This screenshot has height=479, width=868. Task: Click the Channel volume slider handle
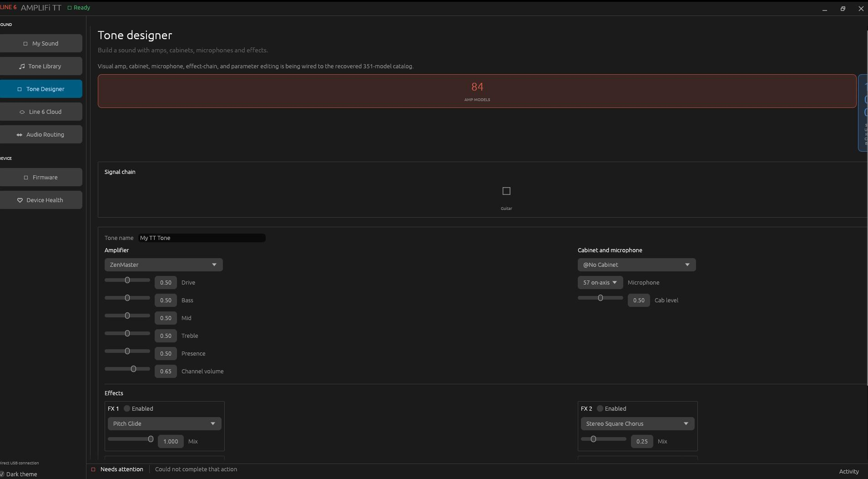[133, 369]
